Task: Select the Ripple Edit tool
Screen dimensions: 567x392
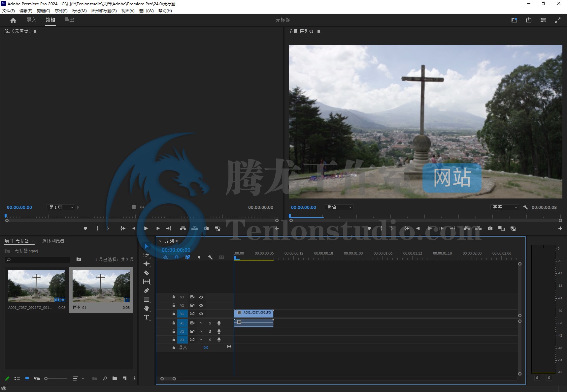Action: click(147, 264)
